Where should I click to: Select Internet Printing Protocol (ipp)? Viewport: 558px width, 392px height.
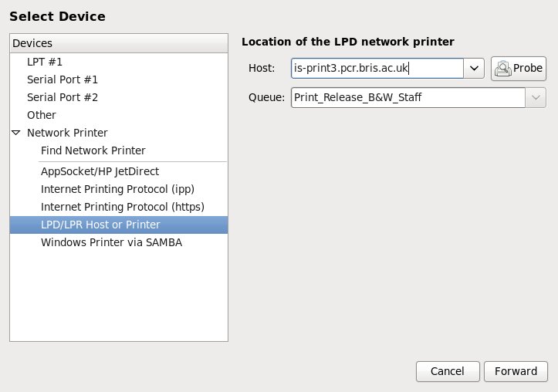[x=117, y=189]
